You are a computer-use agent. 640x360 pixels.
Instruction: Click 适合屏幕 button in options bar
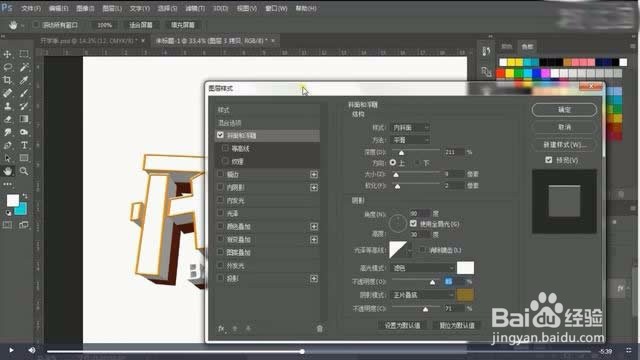141,25
